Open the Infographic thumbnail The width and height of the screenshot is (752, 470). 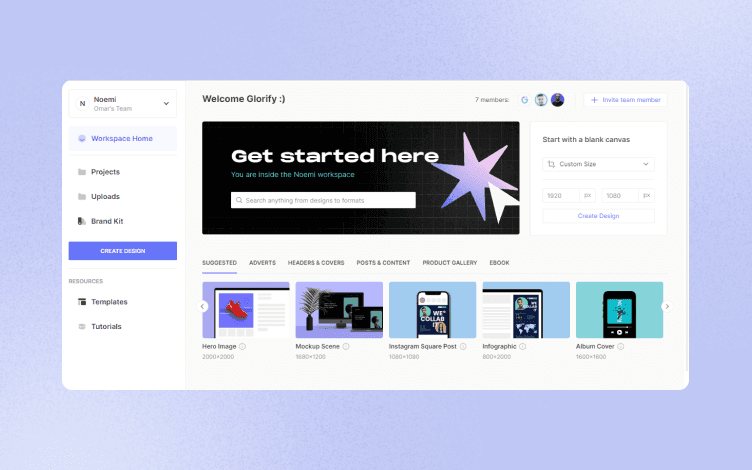[x=526, y=310]
